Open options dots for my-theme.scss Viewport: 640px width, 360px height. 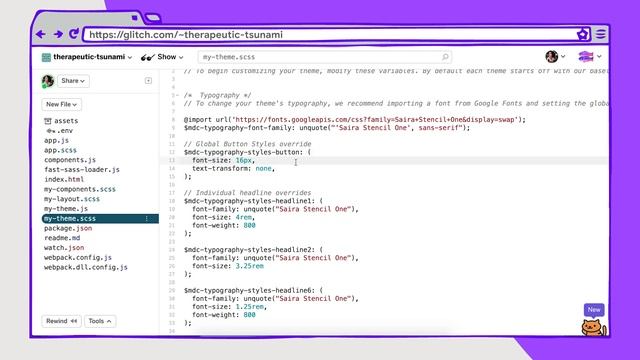[x=147, y=218]
